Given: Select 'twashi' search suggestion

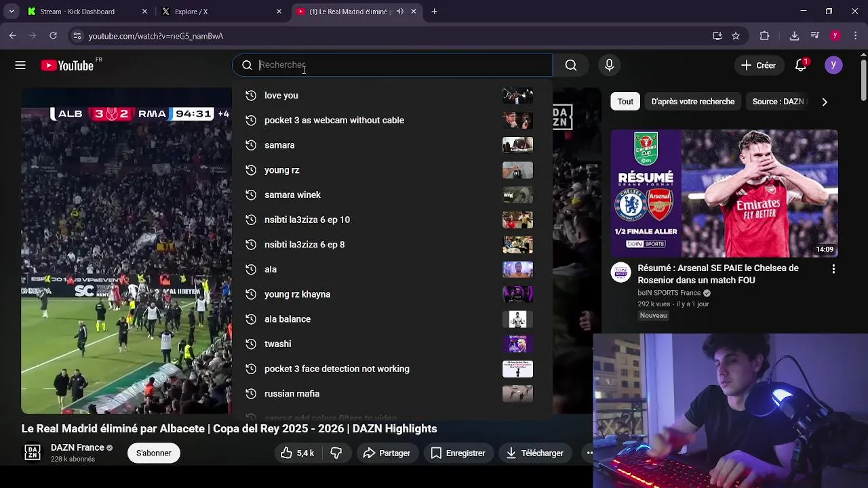Looking at the screenshot, I should pyautogui.click(x=392, y=344).
